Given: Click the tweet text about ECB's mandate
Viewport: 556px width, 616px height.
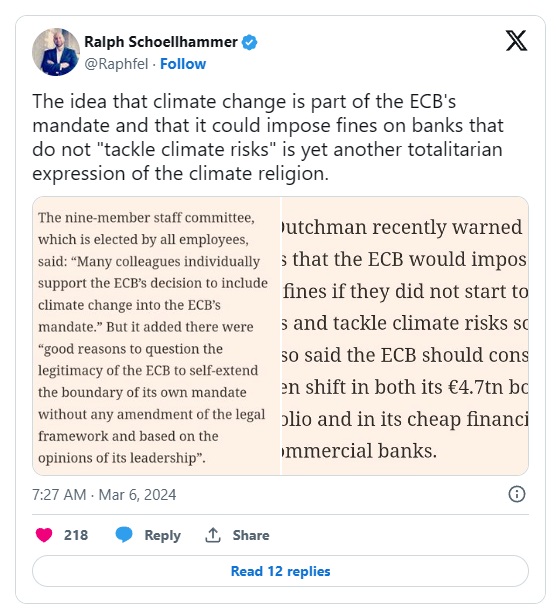Looking at the screenshot, I should pyautogui.click(x=268, y=137).
